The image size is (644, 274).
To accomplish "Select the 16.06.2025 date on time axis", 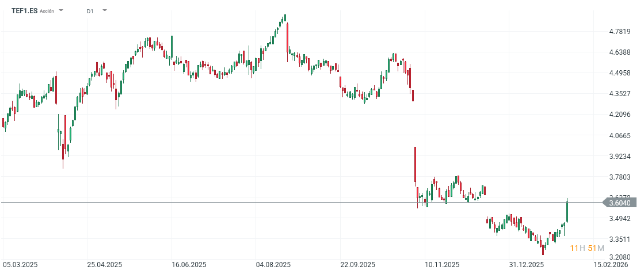I will click(x=190, y=265).
